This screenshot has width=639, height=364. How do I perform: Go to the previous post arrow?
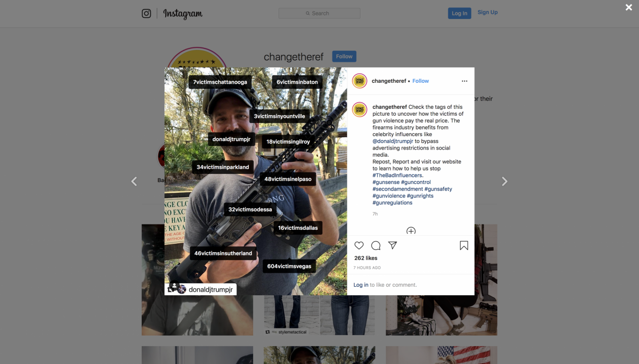coord(134,182)
